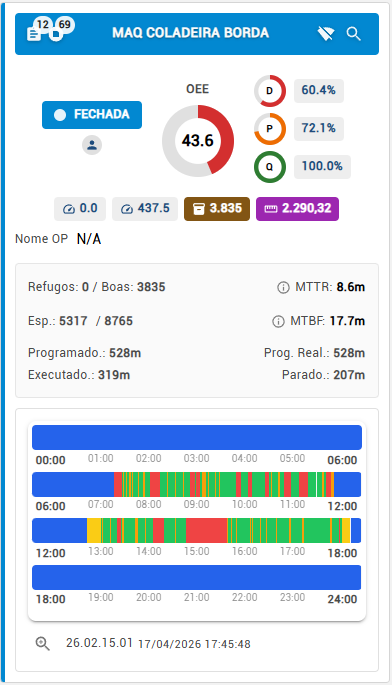Click the Refugos 0 / Boas 3835 line
The image size is (392, 685).
click(x=97, y=287)
